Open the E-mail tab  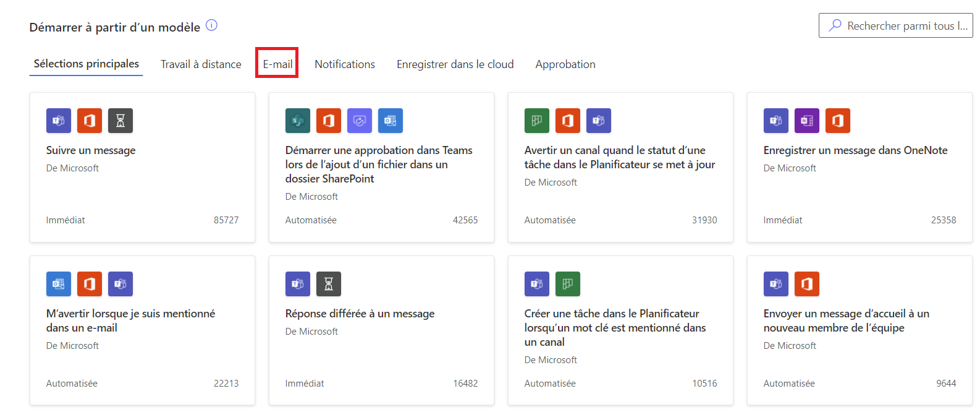(277, 64)
